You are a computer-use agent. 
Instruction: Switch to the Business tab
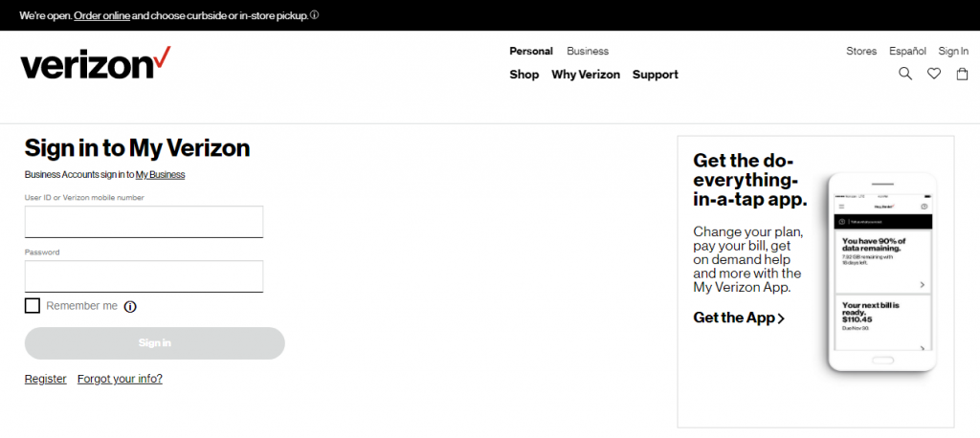(x=588, y=51)
